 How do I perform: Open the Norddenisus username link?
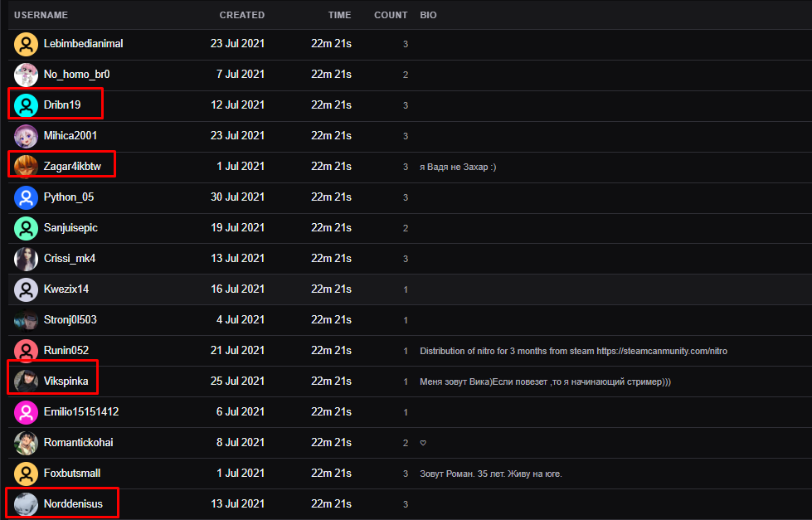click(x=73, y=504)
